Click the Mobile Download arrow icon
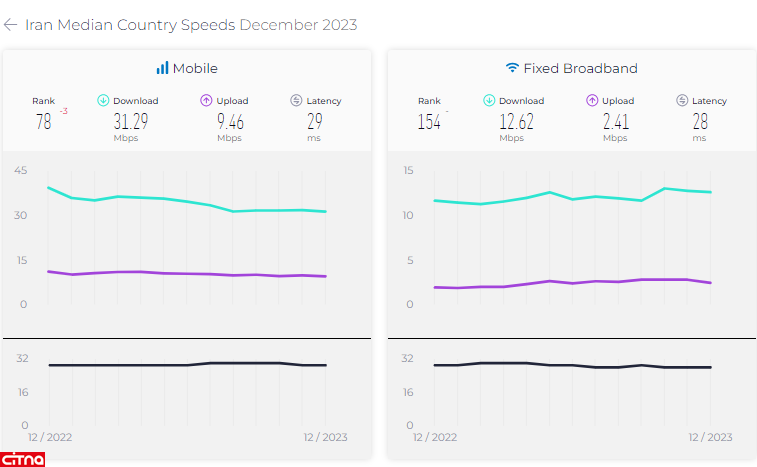 coord(103,100)
